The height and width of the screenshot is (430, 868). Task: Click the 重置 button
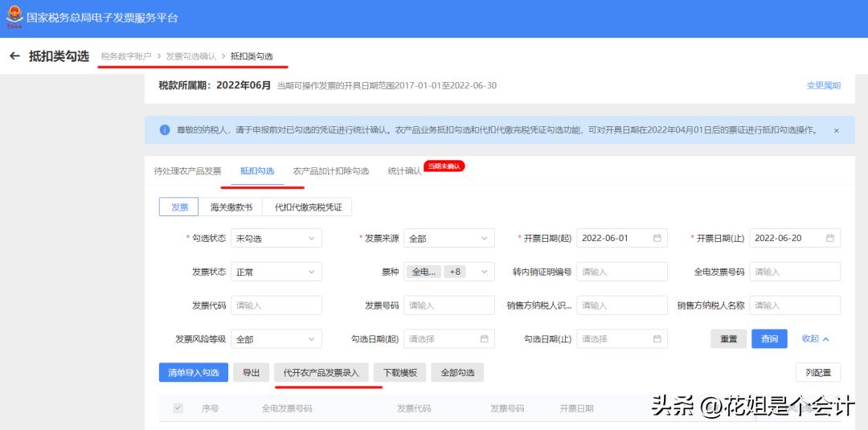(x=728, y=338)
